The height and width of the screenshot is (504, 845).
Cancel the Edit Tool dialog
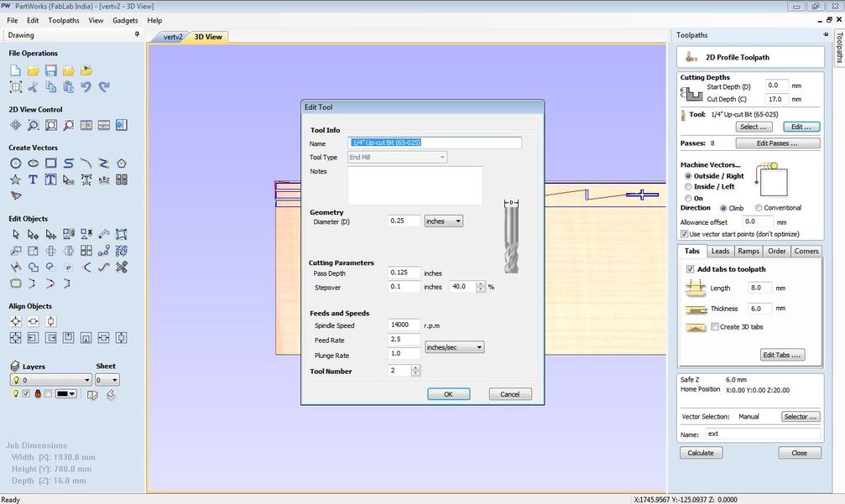coord(510,394)
